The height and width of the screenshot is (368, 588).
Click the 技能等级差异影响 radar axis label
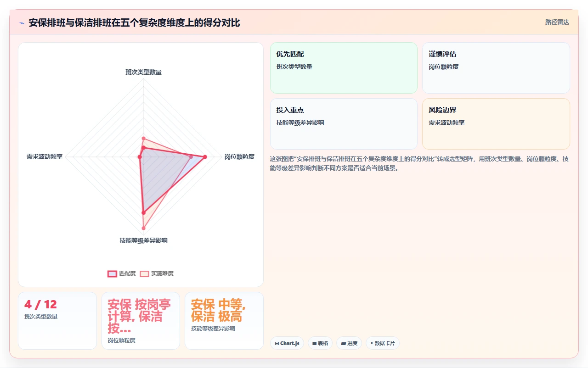point(143,240)
